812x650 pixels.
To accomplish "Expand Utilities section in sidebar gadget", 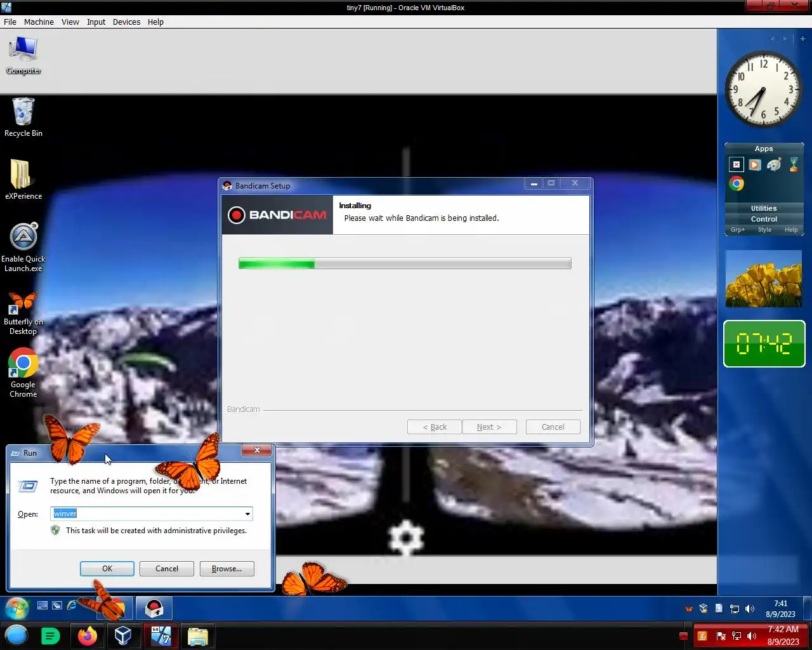I will 764,208.
